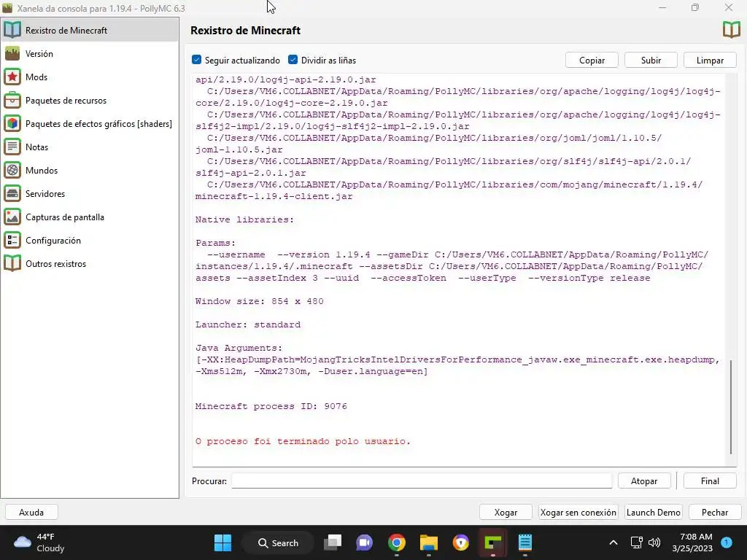
Task: Click the PollyMC window title icon
Action: click(x=7, y=8)
